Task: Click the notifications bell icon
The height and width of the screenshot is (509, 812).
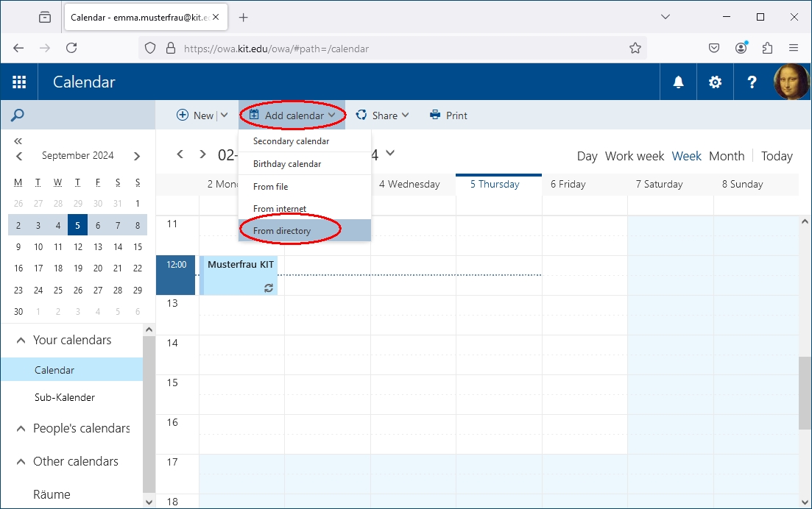Action: 678,82
